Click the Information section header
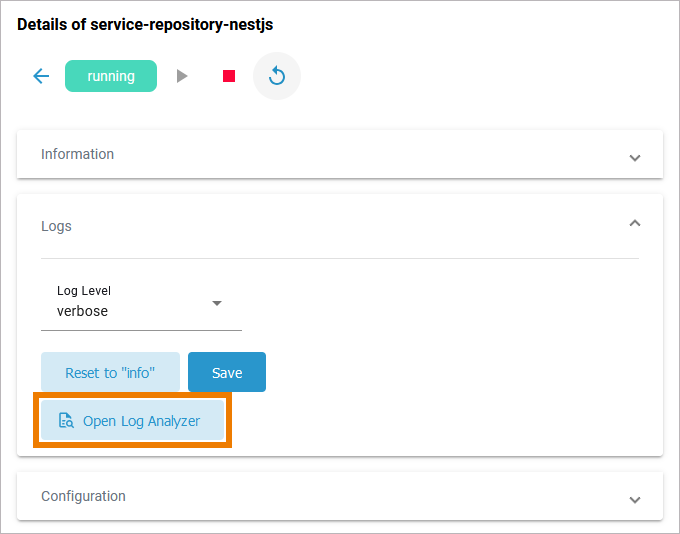The height and width of the screenshot is (534, 680). [x=78, y=154]
